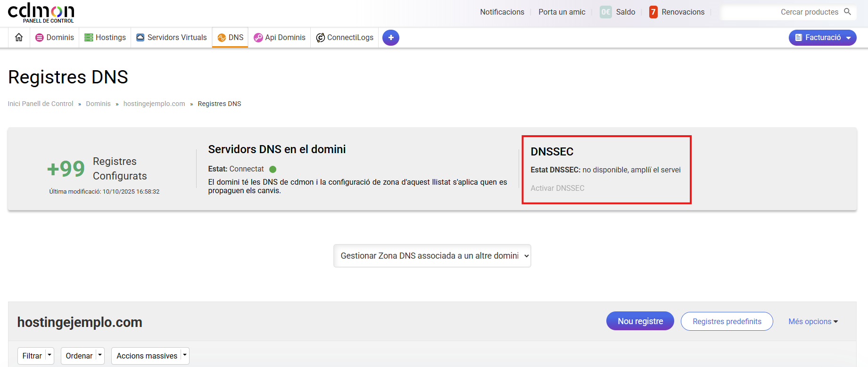Click the cdmon logo
The width and height of the screenshot is (868, 367).
click(41, 13)
